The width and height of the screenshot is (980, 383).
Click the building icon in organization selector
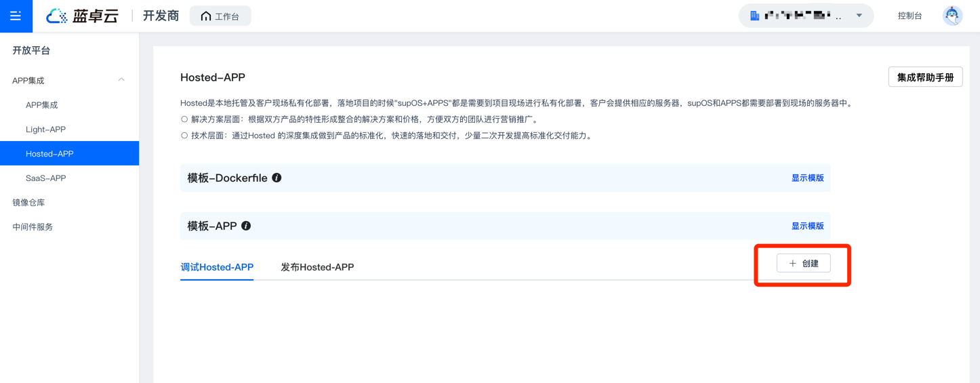(x=754, y=16)
